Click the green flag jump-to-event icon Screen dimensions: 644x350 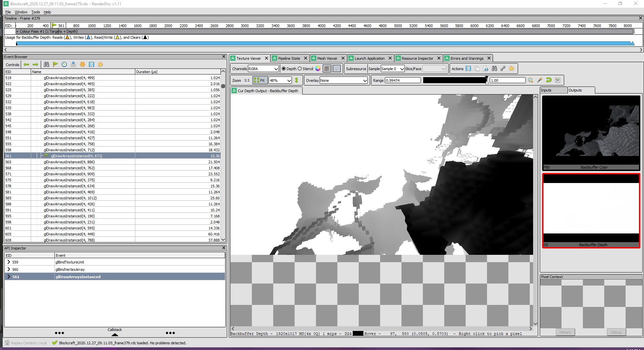(x=55, y=64)
